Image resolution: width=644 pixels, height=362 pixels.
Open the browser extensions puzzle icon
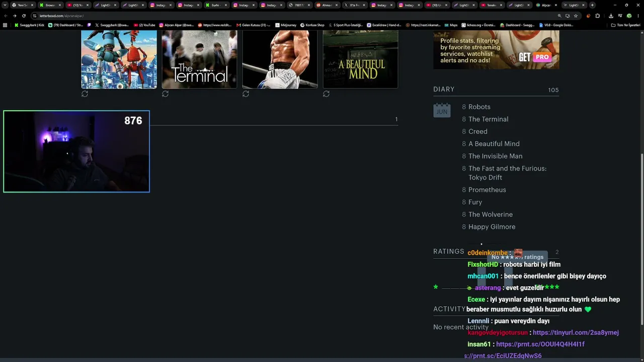point(598,16)
